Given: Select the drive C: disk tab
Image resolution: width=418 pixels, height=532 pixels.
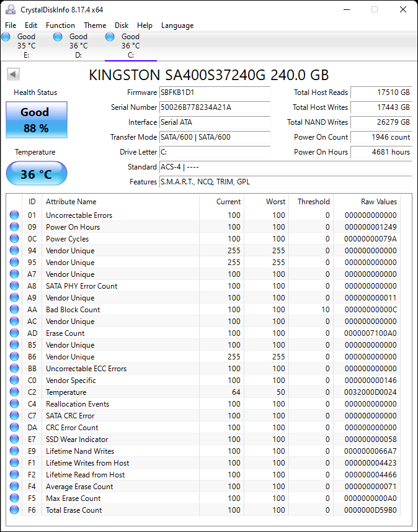Looking at the screenshot, I should click(131, 46).
